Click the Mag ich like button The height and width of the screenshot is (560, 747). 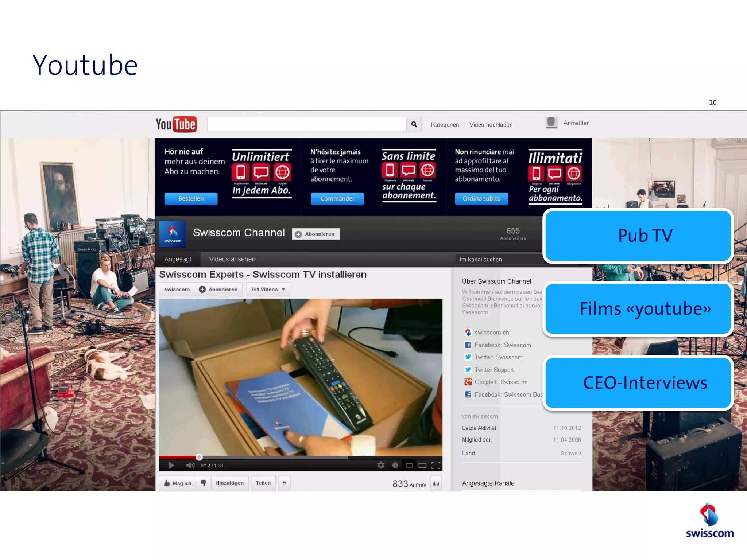point(178,483)
